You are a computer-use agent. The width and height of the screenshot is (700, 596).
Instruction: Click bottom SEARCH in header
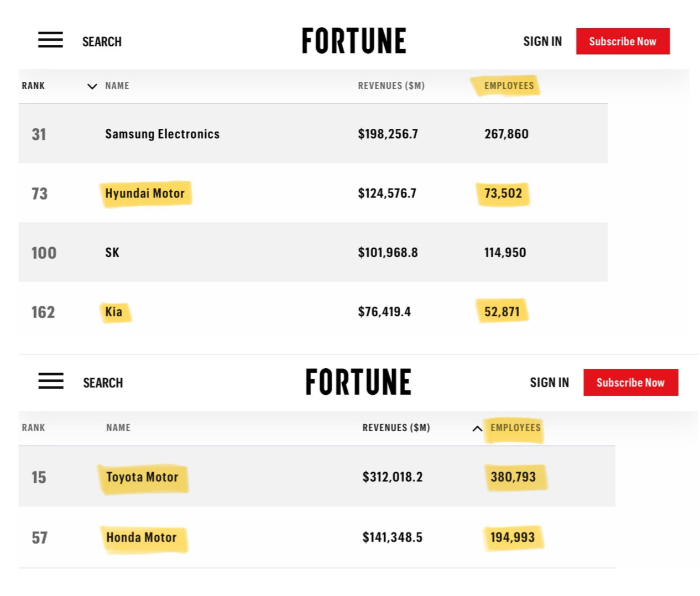pyautogui.click(x=103, y=383)
